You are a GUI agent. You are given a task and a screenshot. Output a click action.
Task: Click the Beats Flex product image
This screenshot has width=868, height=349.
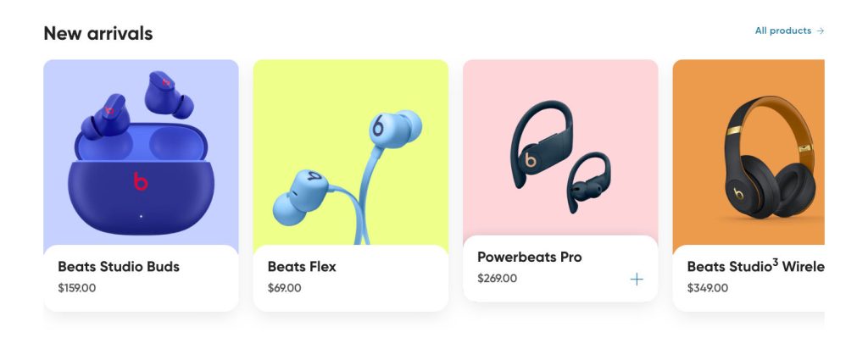pos(350,152)
